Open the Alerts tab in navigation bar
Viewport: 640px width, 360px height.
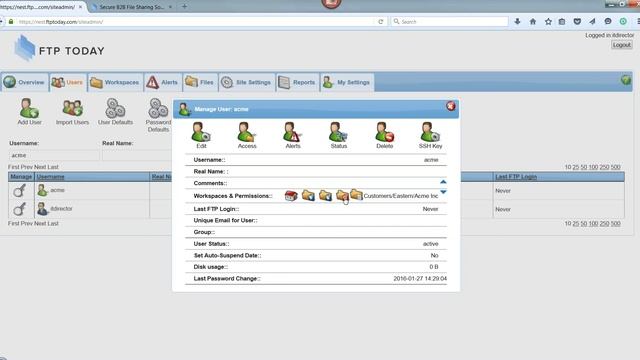[163, 82]
